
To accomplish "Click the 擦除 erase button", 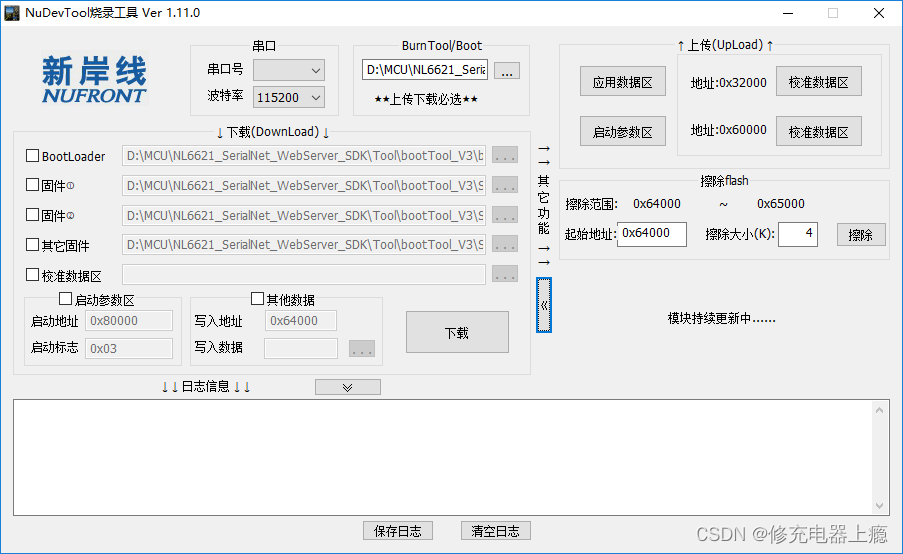I will 861,234.
